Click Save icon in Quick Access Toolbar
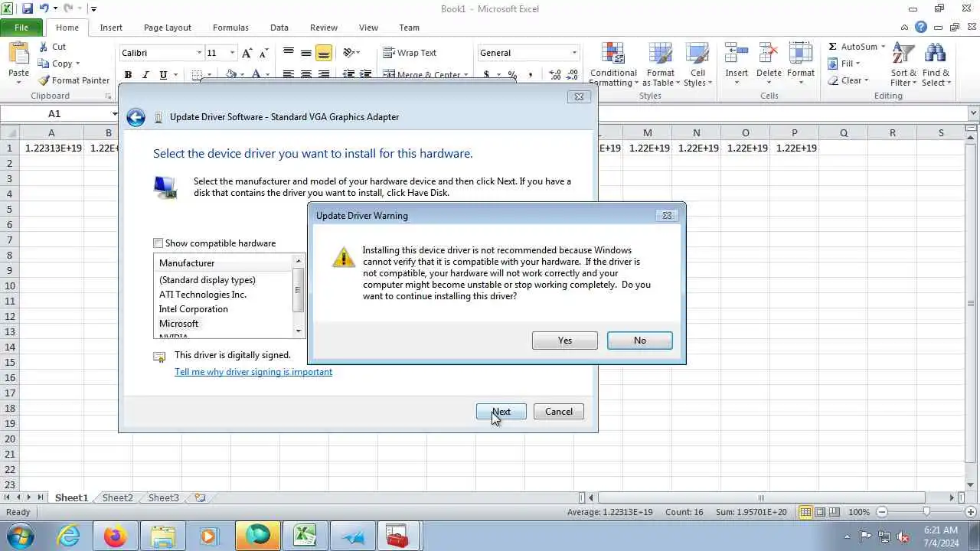Screen dimensions: 980x551 point(28,9)
